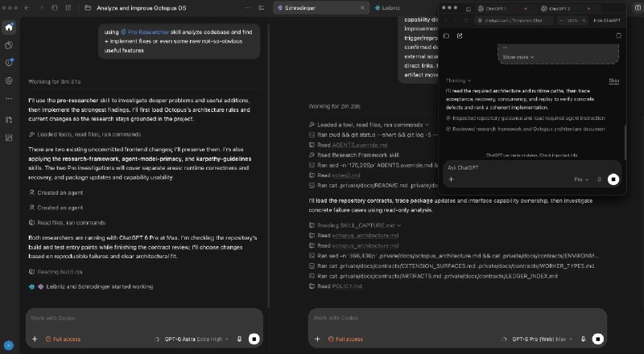Screen dimensions: 644x354
Task: Open the grid apps icon in the left sidebar
Action: pyautogui.click(x=9, y=138)
